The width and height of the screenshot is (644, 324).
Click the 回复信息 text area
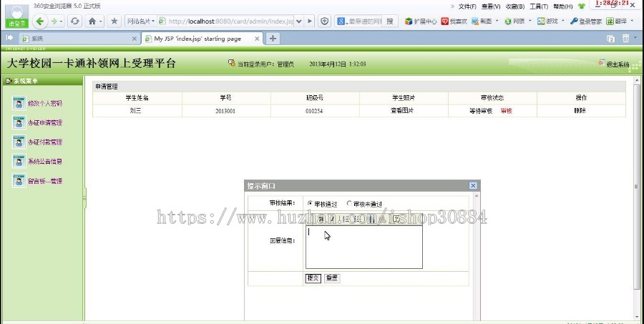364,247
